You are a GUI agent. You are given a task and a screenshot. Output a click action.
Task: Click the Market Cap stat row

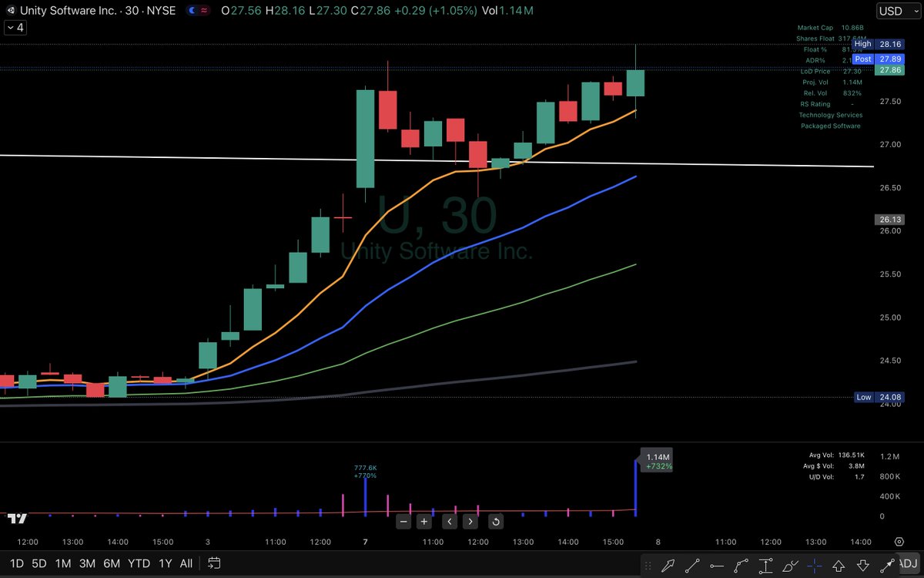tap(830, 28)
